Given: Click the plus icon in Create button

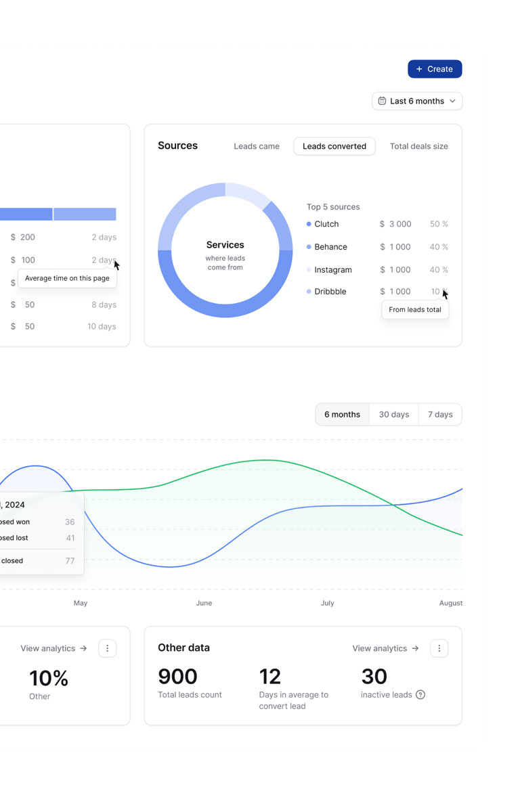Looking at the screenshot, I should point(419,69).
